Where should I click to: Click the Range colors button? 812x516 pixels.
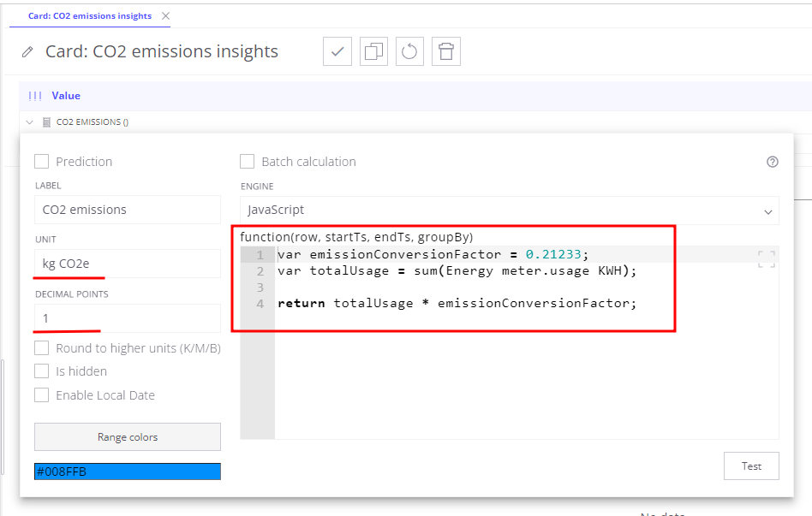click(x=128, y=437)
